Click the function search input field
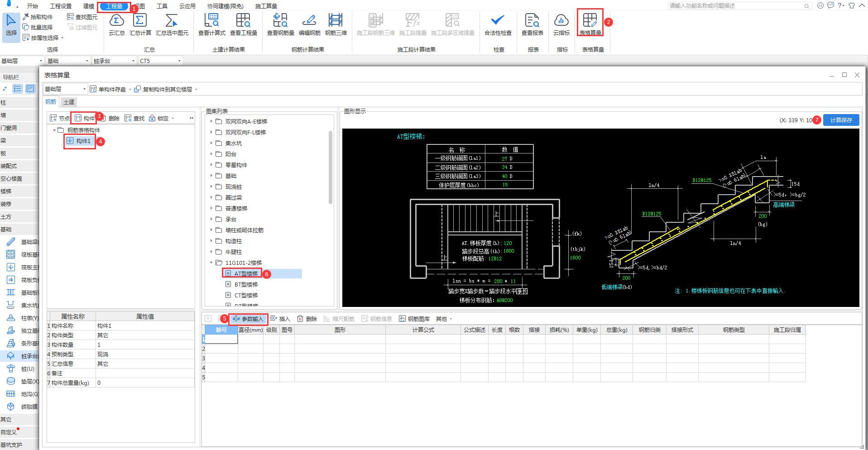 [740, 6]
